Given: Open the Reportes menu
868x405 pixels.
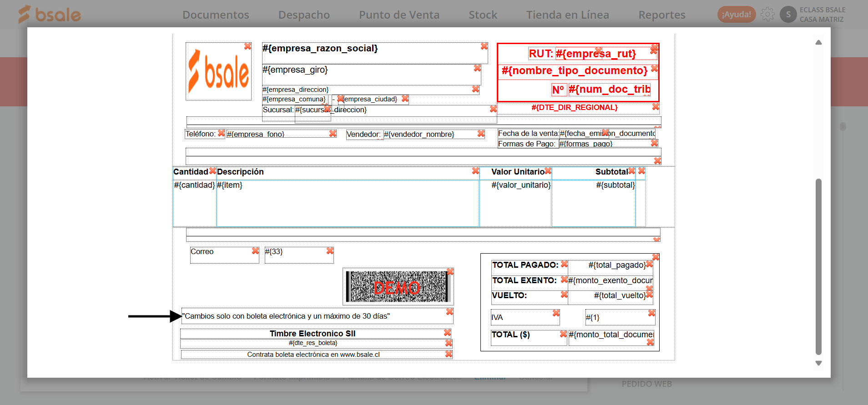Looking at the screenshot, I should [x=661, y=15].
